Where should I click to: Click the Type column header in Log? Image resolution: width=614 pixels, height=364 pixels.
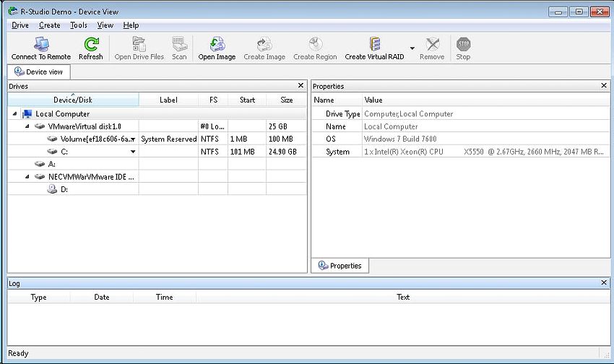(x=39, y=297)
